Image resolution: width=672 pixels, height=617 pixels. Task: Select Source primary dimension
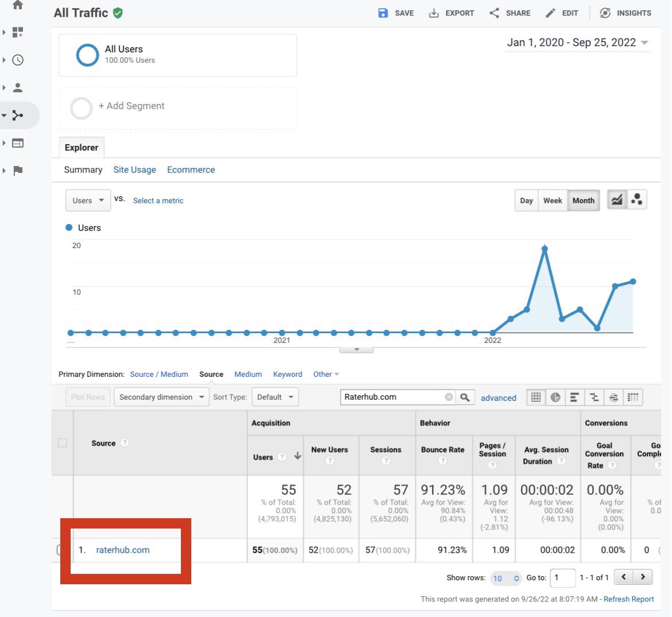tap(211, 375)
